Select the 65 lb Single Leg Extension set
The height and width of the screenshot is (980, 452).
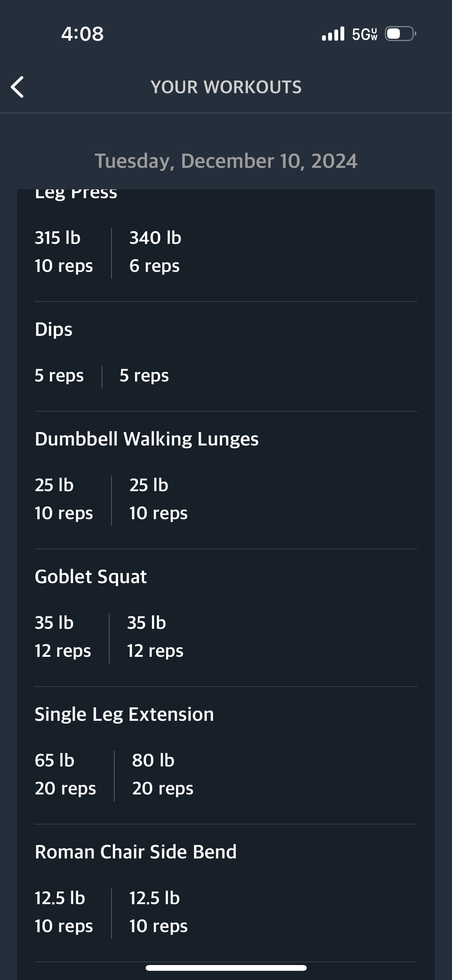point(65,774)
